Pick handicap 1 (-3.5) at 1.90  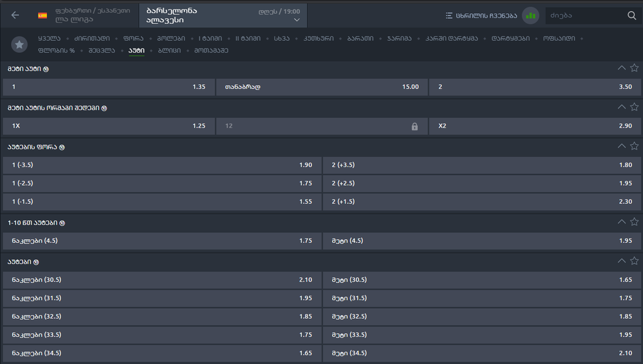coord(162,165)
